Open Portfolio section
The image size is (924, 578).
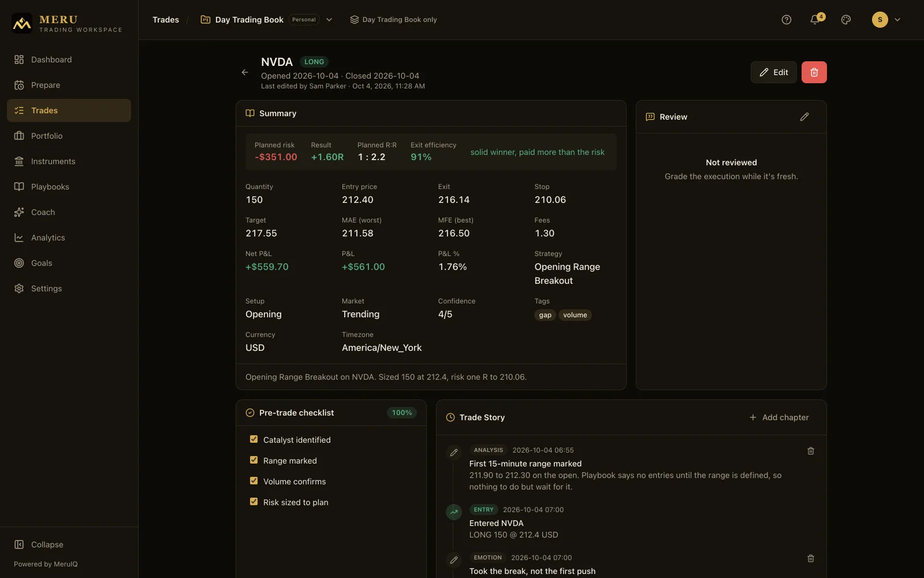(x=69, y=136)
